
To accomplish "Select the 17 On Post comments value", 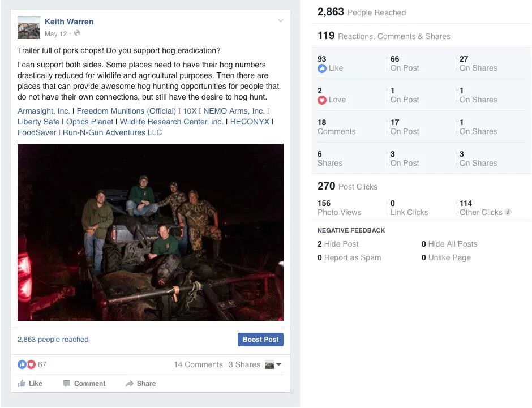I will (x=405, y=127).
